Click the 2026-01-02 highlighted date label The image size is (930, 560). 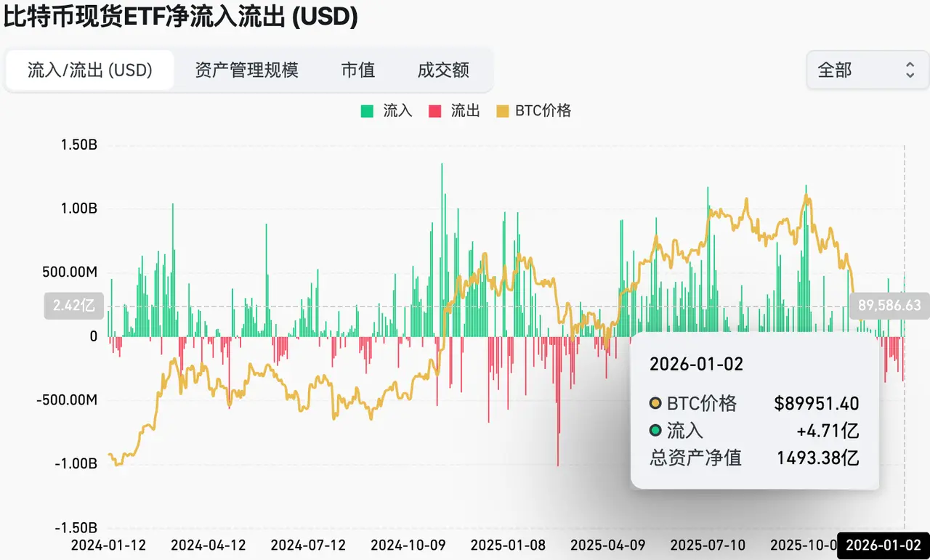883,545
